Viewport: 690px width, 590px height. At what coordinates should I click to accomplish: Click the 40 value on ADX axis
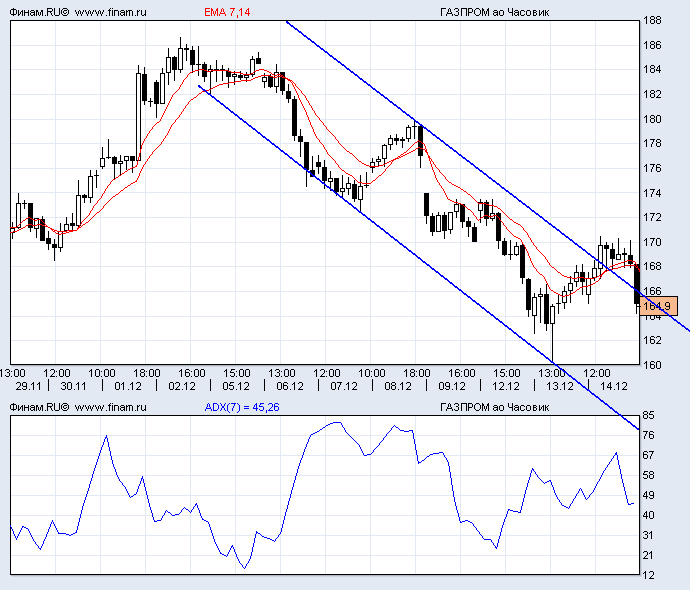pos(649,515)
